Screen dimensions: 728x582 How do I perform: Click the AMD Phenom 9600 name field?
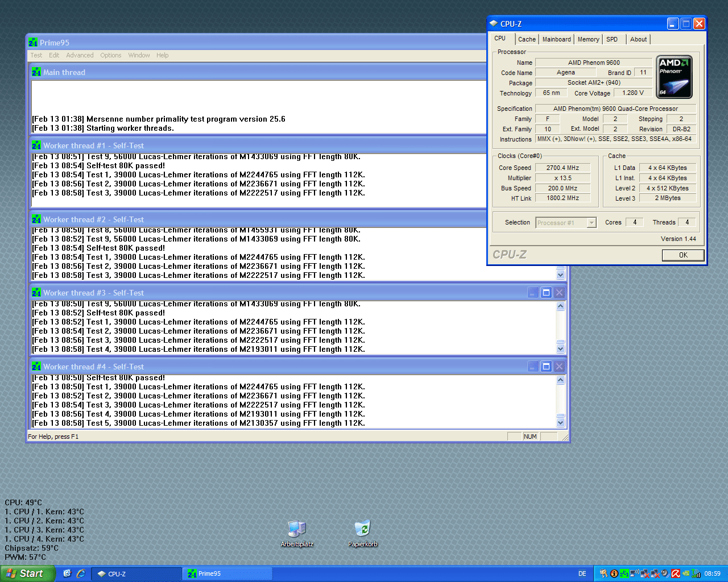click(594, 63)
